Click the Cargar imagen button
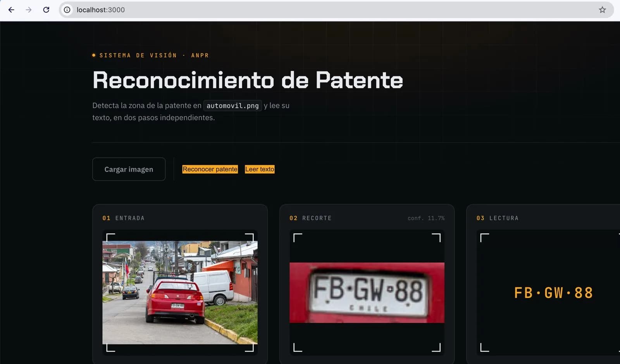This screenshot has height=364, width=620. (129, 169)
